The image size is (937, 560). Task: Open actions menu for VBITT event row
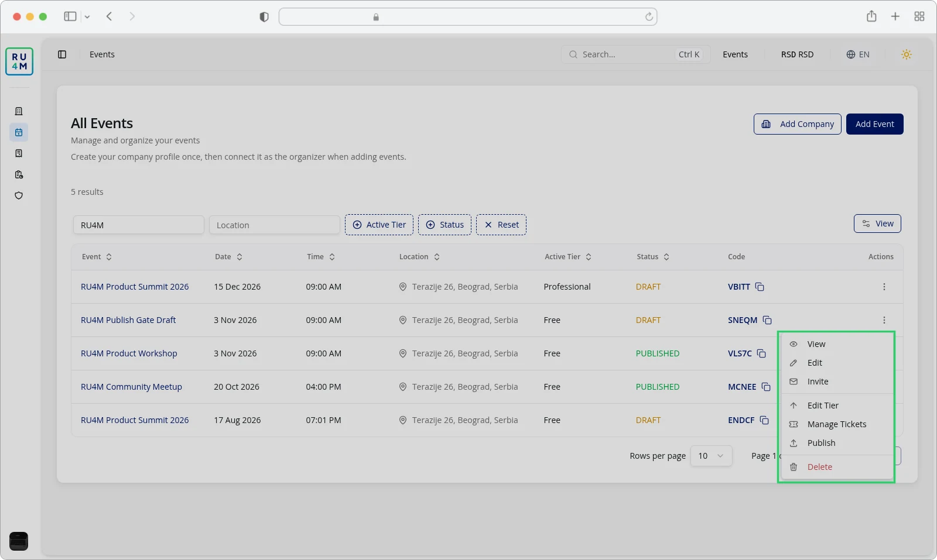[884, 287]
